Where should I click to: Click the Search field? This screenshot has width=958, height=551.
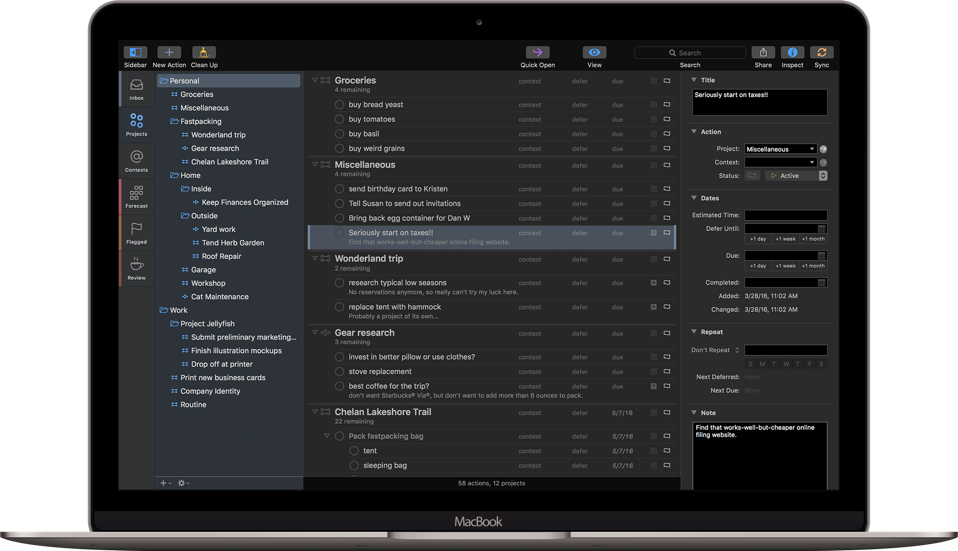click(690, 53)
